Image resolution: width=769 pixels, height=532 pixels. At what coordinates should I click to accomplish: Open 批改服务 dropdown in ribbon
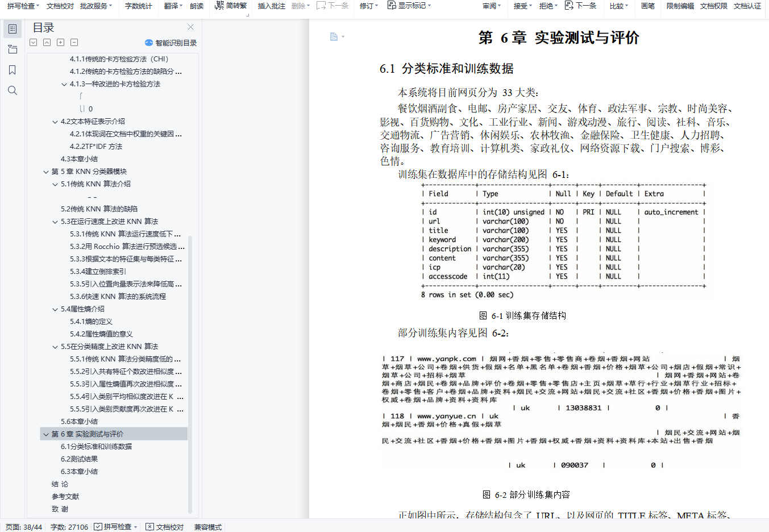click(x=96, y=6)
